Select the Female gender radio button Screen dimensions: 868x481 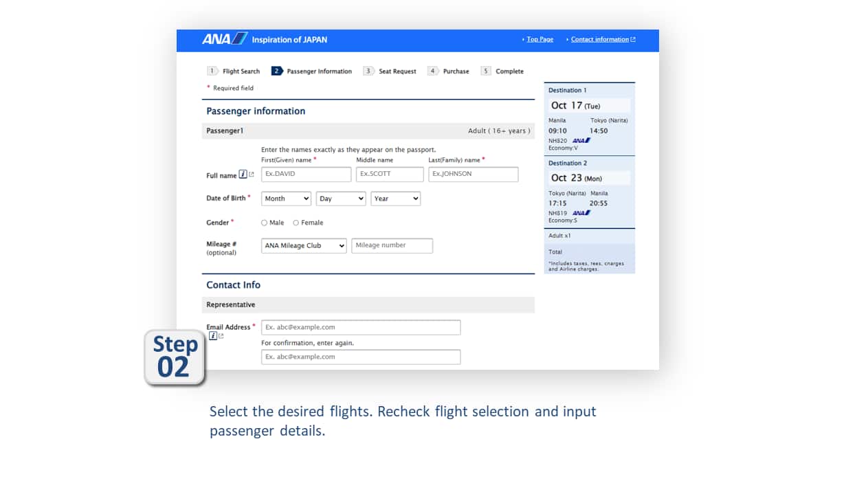(x=295, y=222)
